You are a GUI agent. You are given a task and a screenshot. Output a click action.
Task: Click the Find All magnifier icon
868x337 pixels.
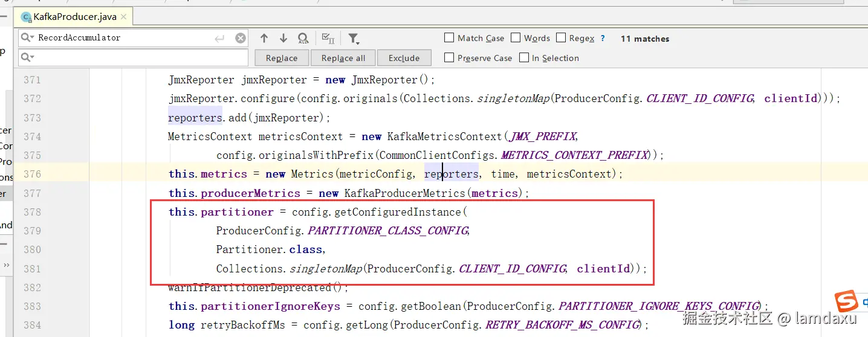303,39
